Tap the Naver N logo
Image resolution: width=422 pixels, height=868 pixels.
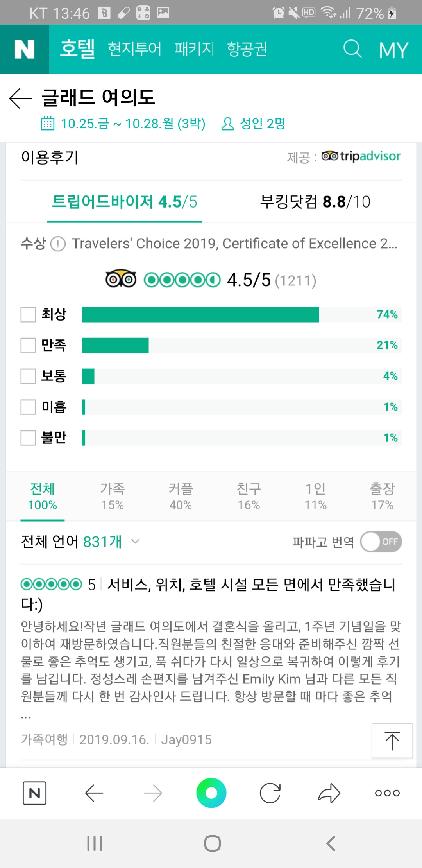25,49
